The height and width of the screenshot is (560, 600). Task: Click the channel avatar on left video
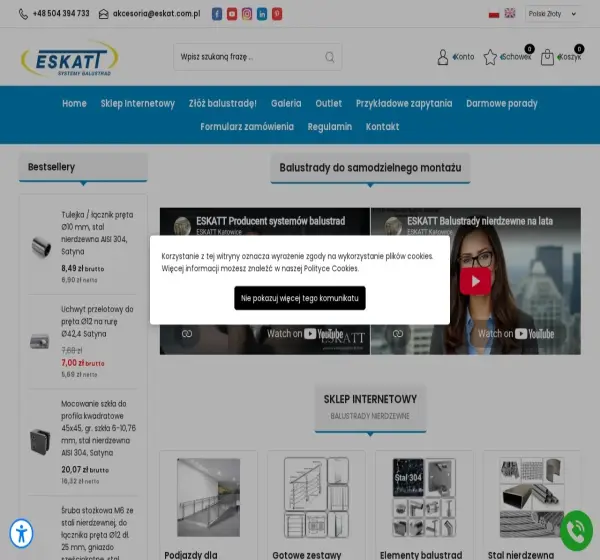click(182, 225)
